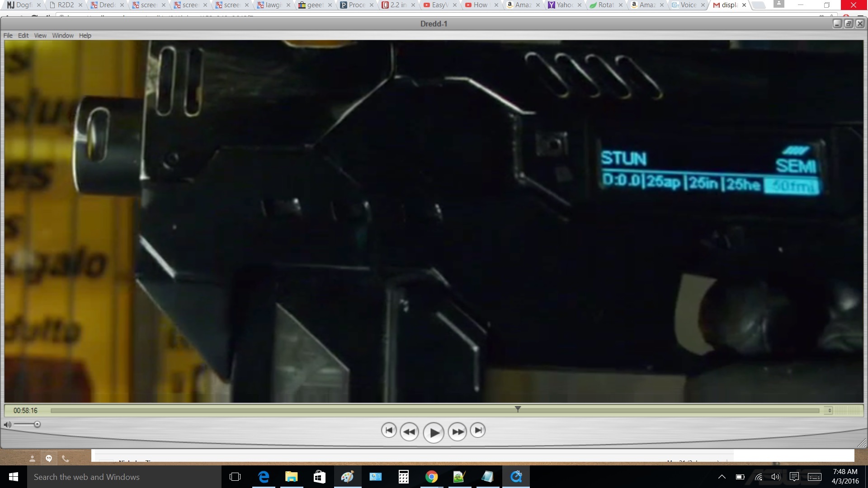Open Microsoft Edge from the taskbar
Screen dimensions: 868x488
(x=263, y=477)
